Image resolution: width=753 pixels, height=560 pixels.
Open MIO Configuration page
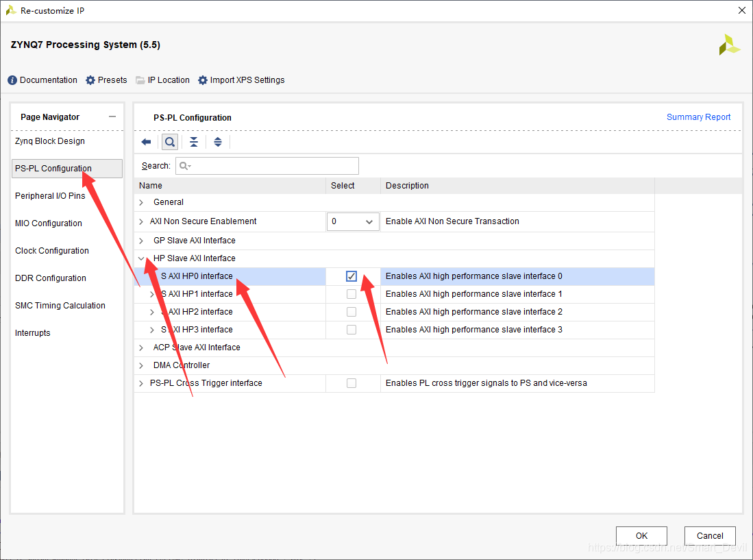pyautogui.click(x=49, y=223)
